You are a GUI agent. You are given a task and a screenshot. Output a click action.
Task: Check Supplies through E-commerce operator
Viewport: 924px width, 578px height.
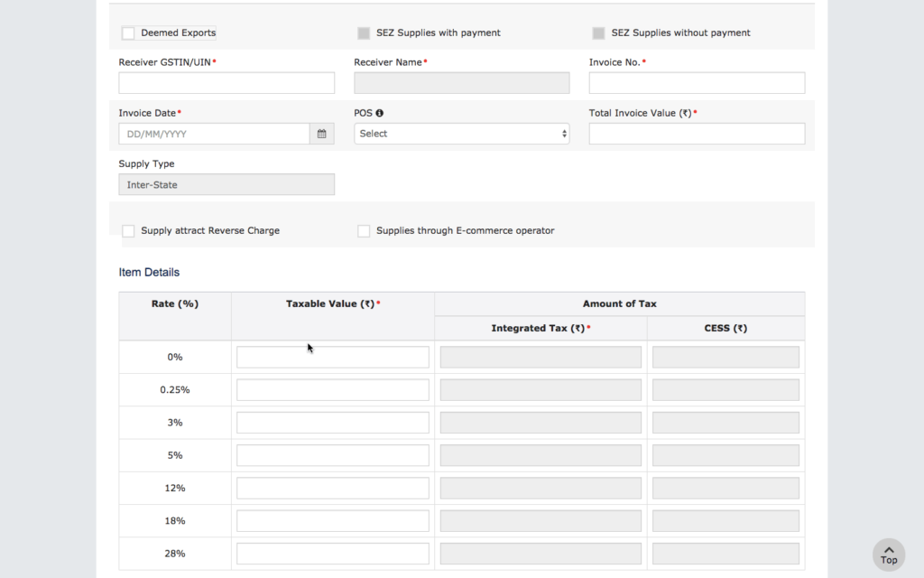(x=364, y=230)
